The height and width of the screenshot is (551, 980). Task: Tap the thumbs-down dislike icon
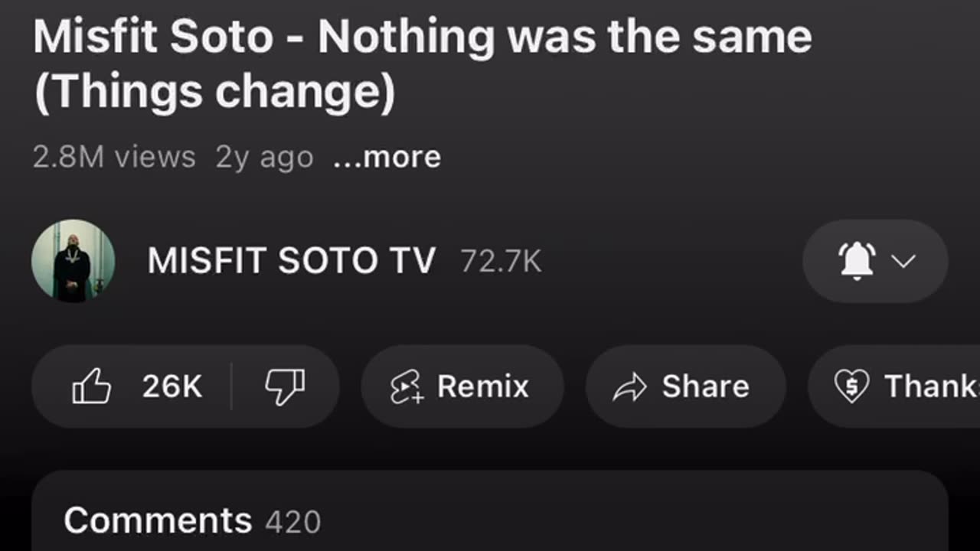(285, 386)
